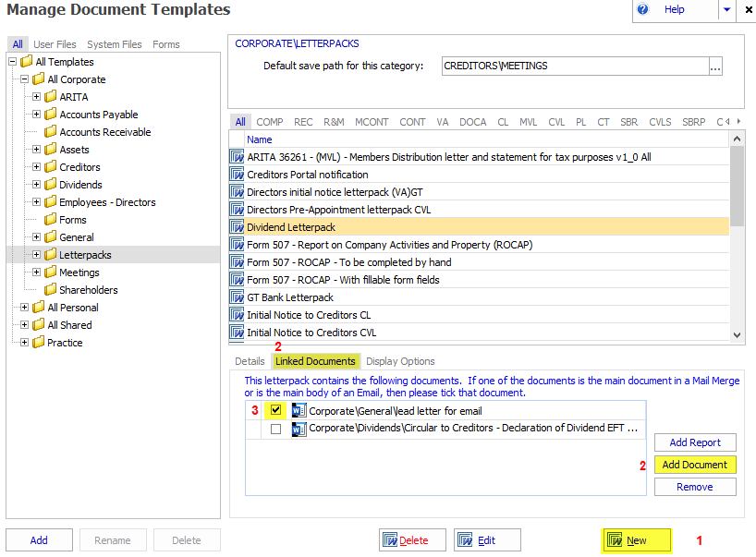Open the System Files tab

[115, 44]
